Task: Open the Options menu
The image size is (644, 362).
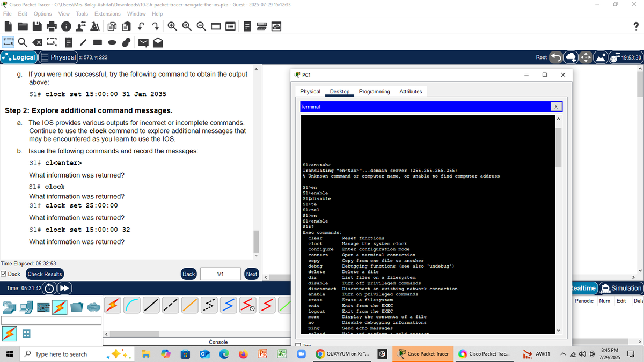Action: pos(43,13)
